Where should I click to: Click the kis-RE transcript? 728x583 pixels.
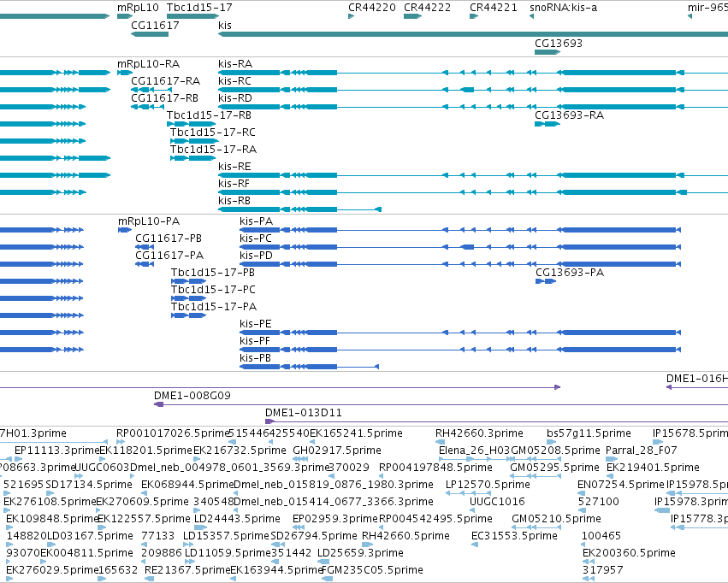pyautogui.click(x=473, y=175)
